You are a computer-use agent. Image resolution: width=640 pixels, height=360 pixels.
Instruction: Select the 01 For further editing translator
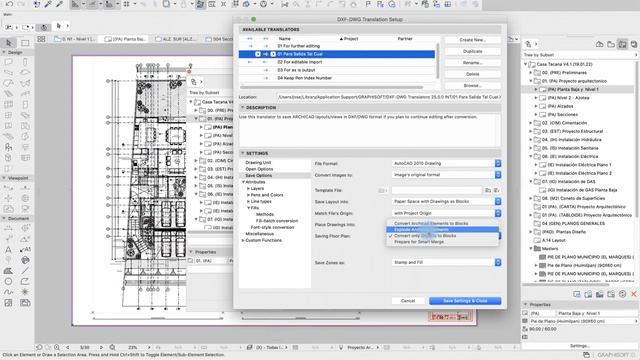[x=337, y=46]
